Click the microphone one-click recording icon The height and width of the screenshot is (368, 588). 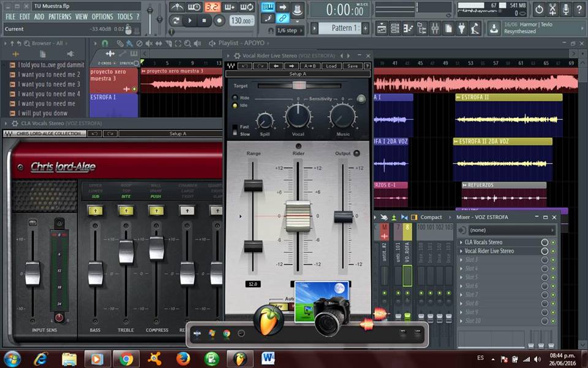(x=566, y=9)
